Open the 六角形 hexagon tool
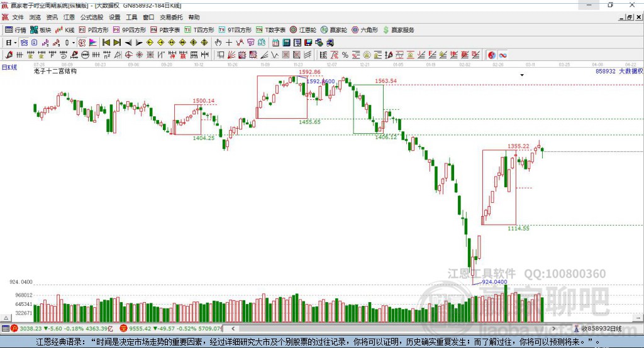The width and height of the screenshot is (644, 348). click(365, 30)
